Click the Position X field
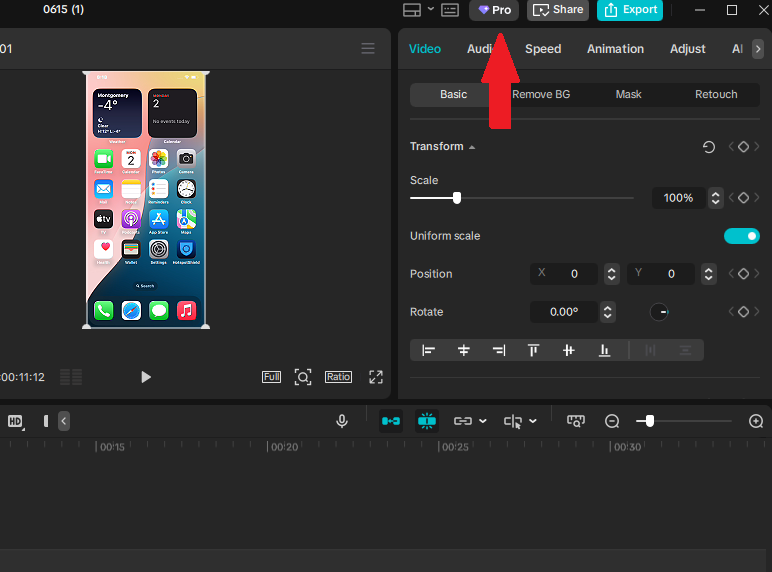Viewport: 772px width, 572px height. coord(564,274)
